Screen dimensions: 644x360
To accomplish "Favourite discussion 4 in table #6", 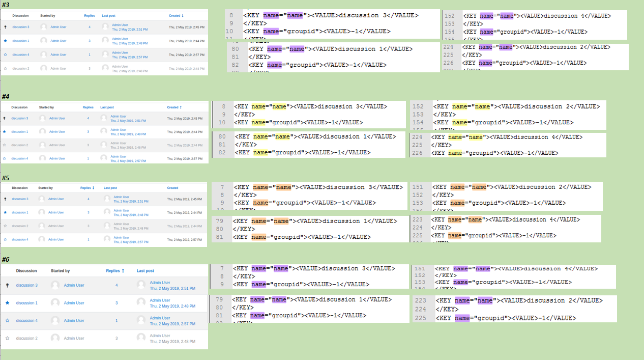I will [7, 321].
